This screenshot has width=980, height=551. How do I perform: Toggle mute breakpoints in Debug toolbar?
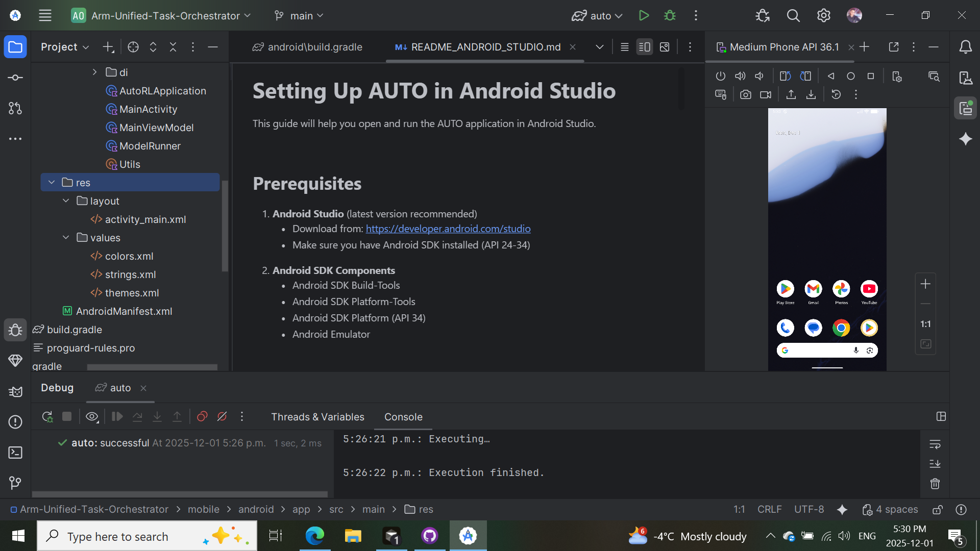point(222,417)
